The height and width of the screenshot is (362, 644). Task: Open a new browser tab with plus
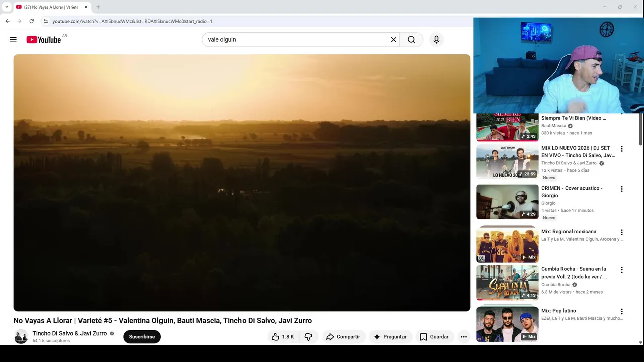[x=98, y=7]
